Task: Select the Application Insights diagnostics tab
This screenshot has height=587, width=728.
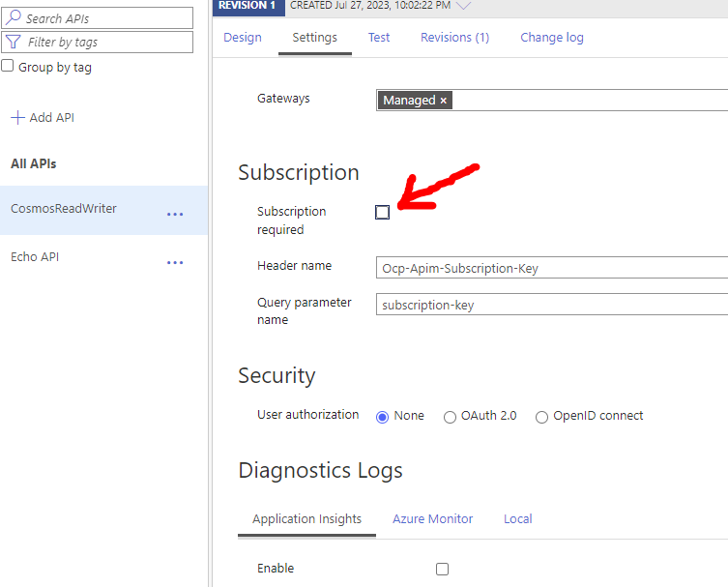Action: (306, 518)
